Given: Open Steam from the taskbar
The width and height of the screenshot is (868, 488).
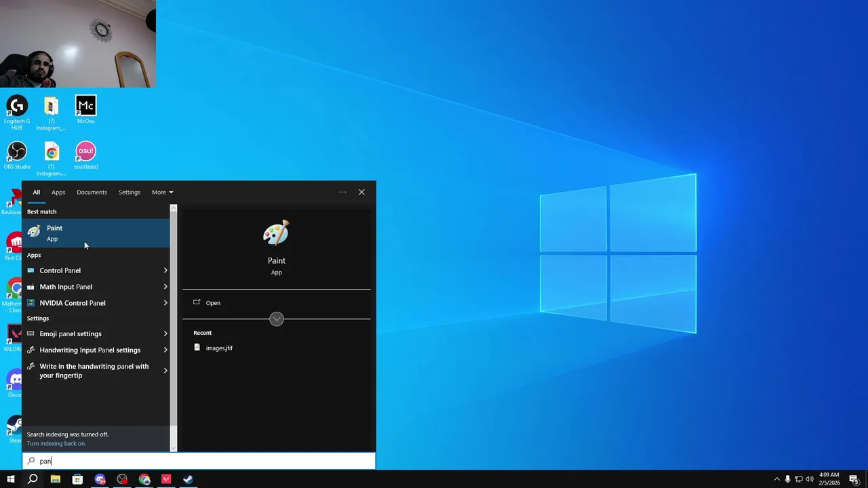Looking at the screenshot, I should pos(189,479).
